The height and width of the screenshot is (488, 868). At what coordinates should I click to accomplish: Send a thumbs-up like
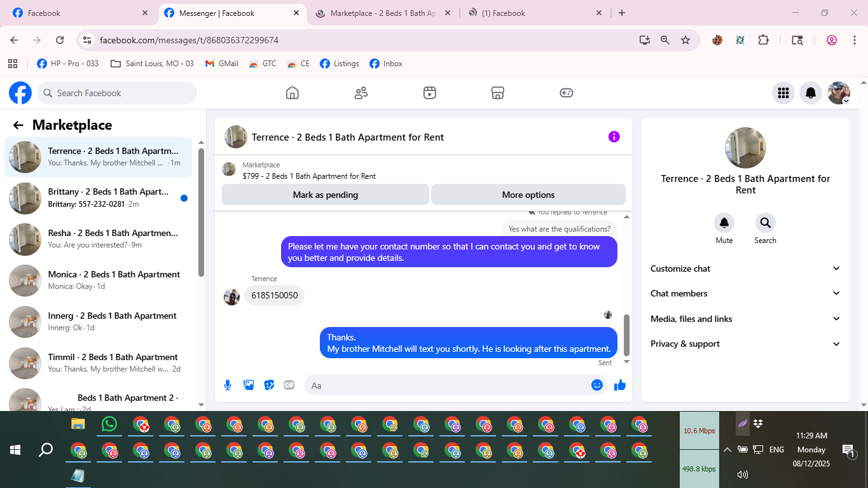620,385
